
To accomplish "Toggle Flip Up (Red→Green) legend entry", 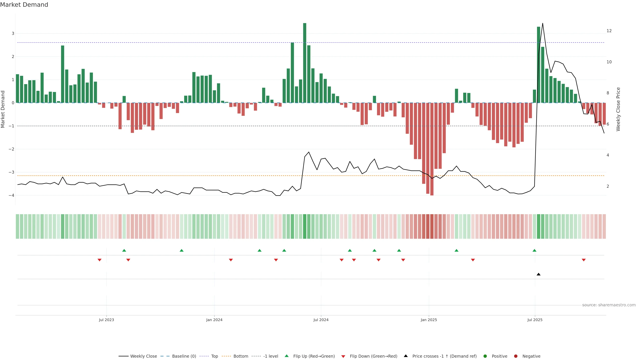I will click(x=314, y=356).
